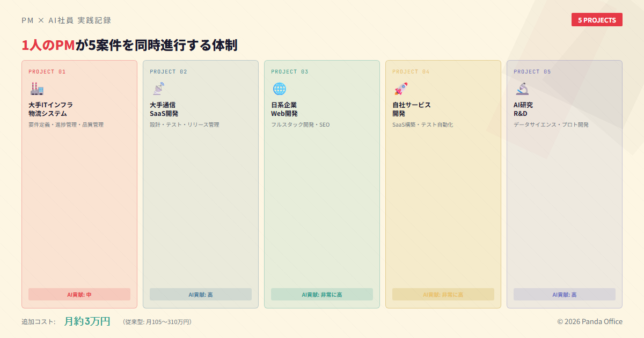The image size is (644, 338).
Task: Click the 5 PROJECTS button
Action: click(597, 19)
